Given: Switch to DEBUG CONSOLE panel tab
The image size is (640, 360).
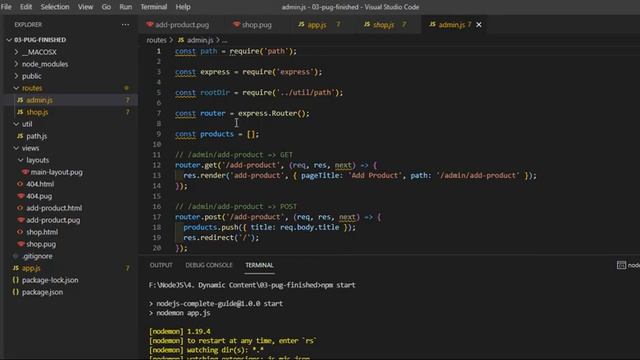Looking at the screenshot, I should click(x=209, y=265).
